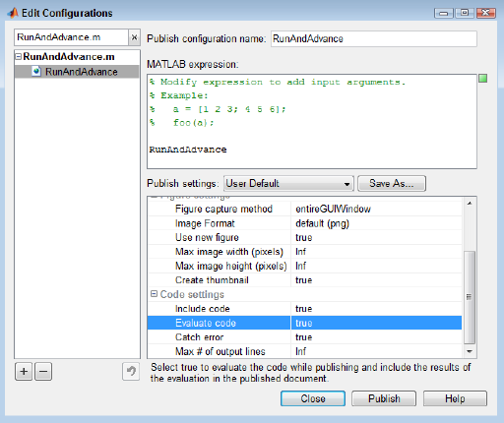
Task: Select the Catch error property
Action: pyautogui.click(x=199, y=337)
